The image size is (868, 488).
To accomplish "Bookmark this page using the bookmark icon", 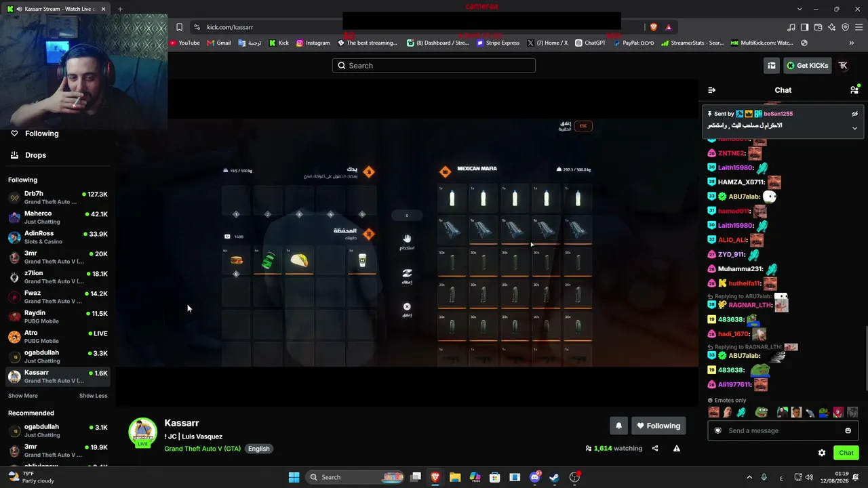I will pos(179,27).
